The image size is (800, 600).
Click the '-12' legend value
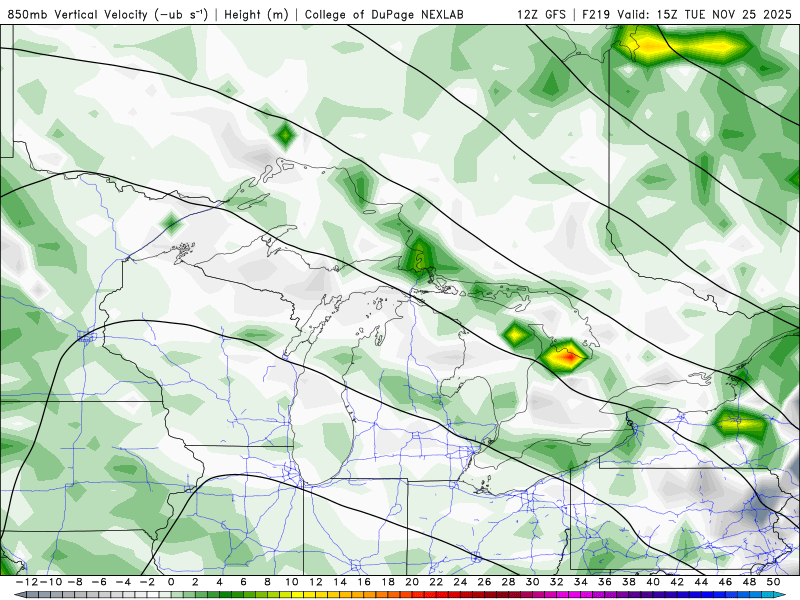pos(27,582)
